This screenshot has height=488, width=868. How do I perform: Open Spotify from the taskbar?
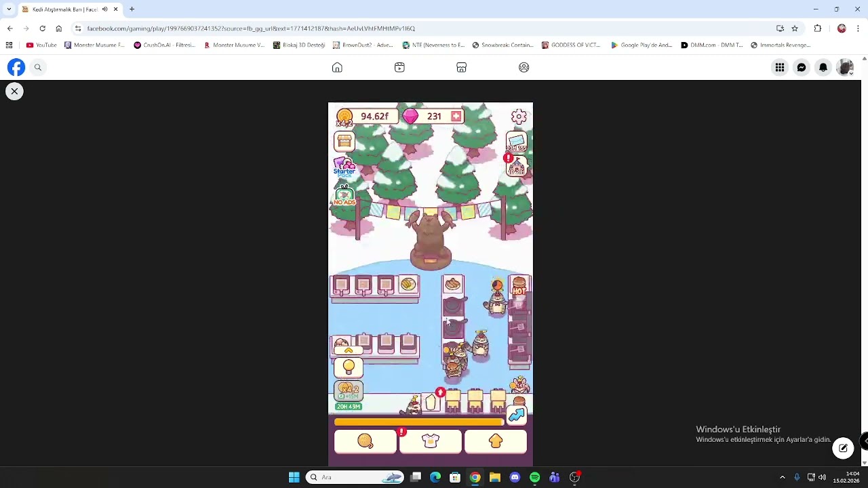[534, 477]
